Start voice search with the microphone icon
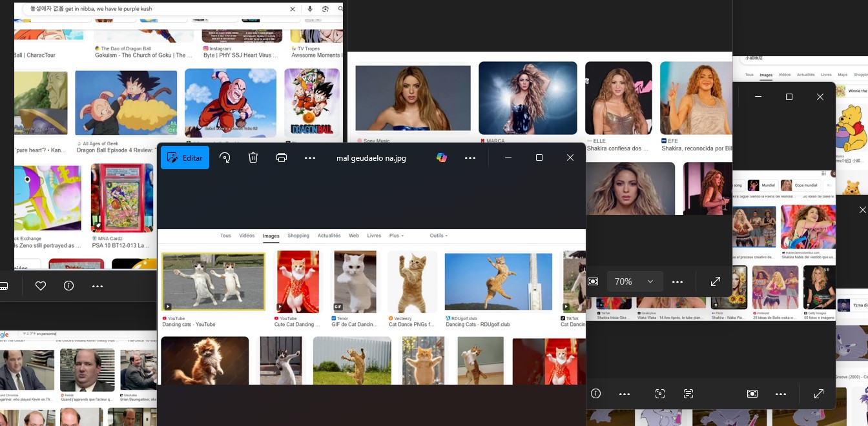868x426 pixels. (x=311, y=9)
